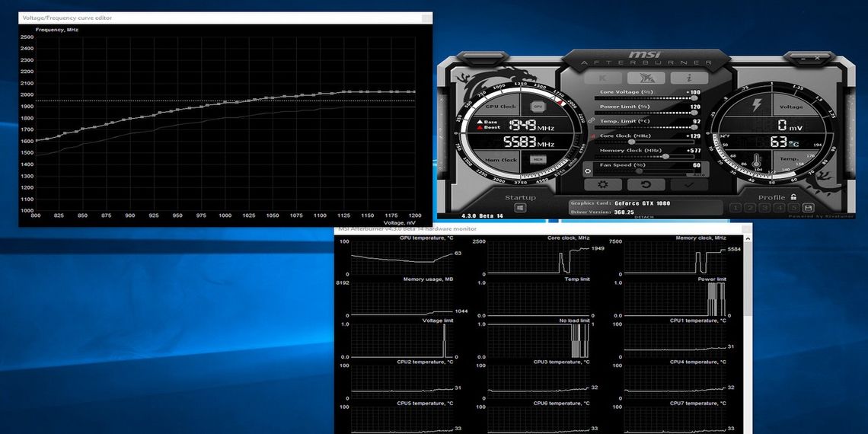Adjust the Memory Clock (MHz) slider

click(x=646, y=156)
